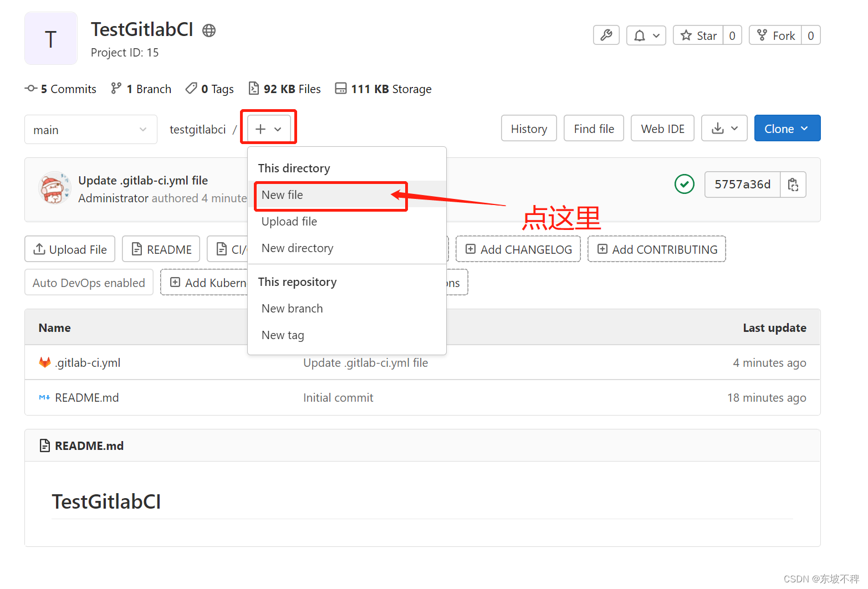Open the main branch selector dropdown
Viewport: 868px width, 589px height.
(x=91, y=130)
